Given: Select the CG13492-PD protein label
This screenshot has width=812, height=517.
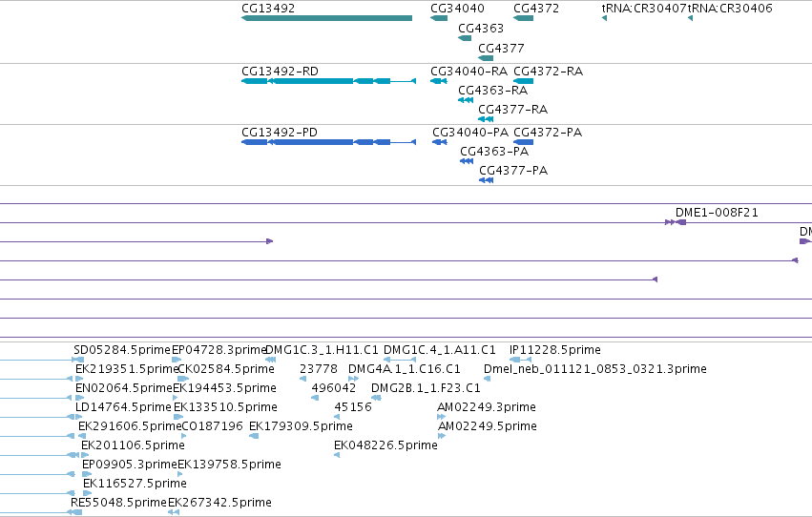Looking at the screenshot, I should point(280,133).
